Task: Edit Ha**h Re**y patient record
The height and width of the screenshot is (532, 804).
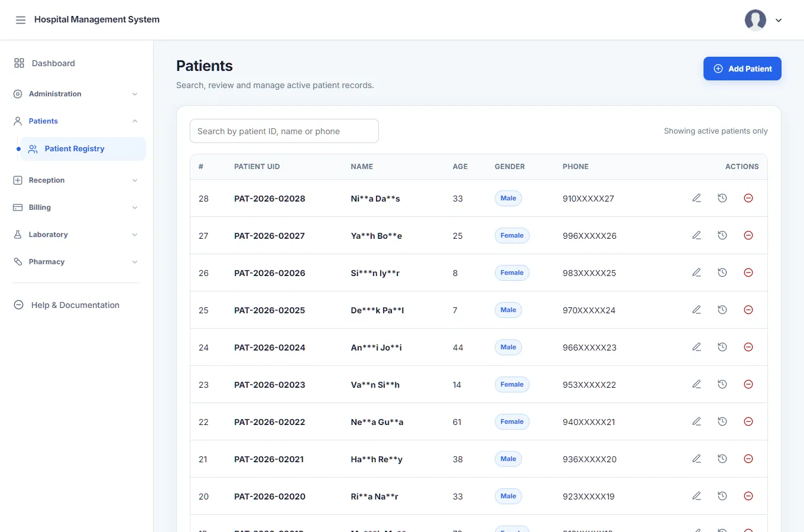Action: click(696, 459)
